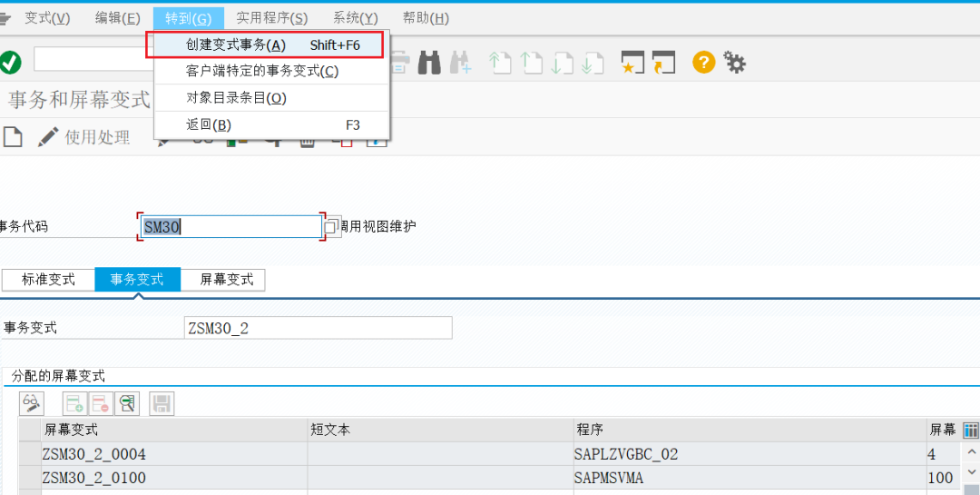Click the Next Page arrow icon
The image size is (980, 495).
(562, 64)
